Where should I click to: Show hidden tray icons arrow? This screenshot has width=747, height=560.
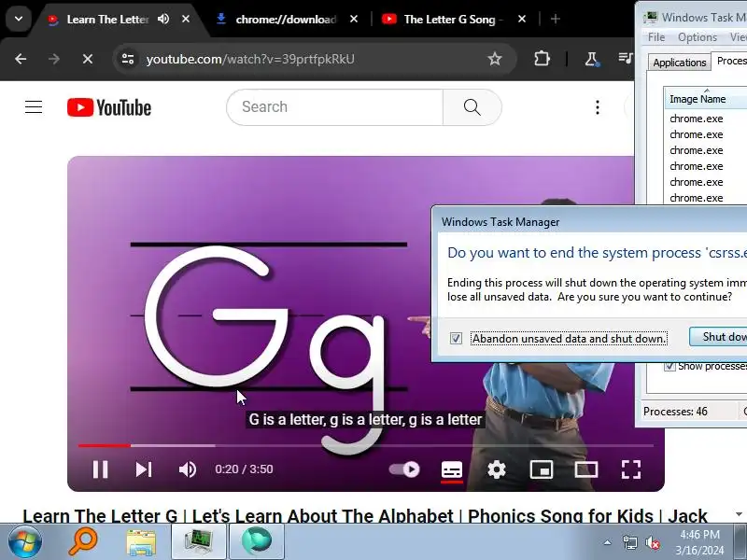pos(608,542)
